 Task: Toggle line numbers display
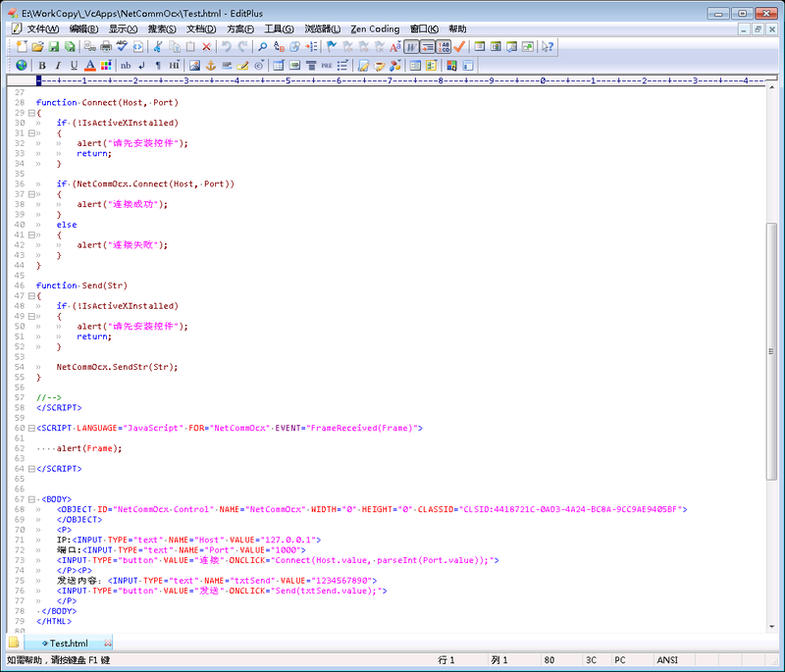(444, 47)
